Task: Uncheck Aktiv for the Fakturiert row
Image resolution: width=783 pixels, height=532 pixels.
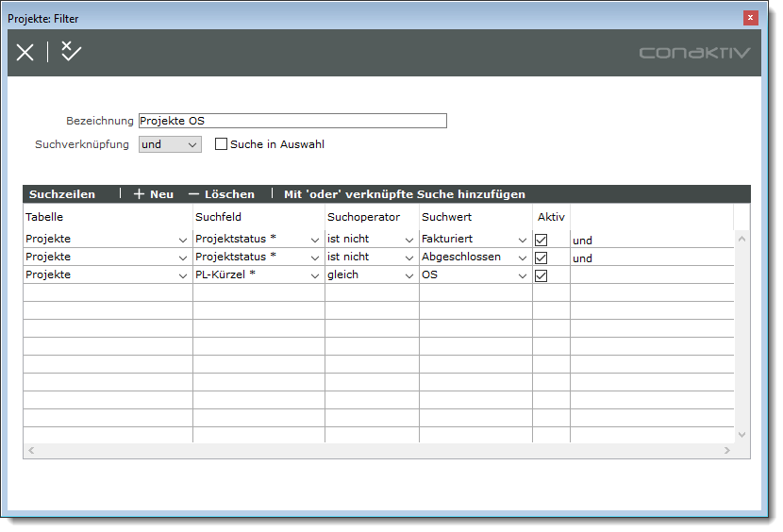Action: pyautogui.click(x=541, y=241)
